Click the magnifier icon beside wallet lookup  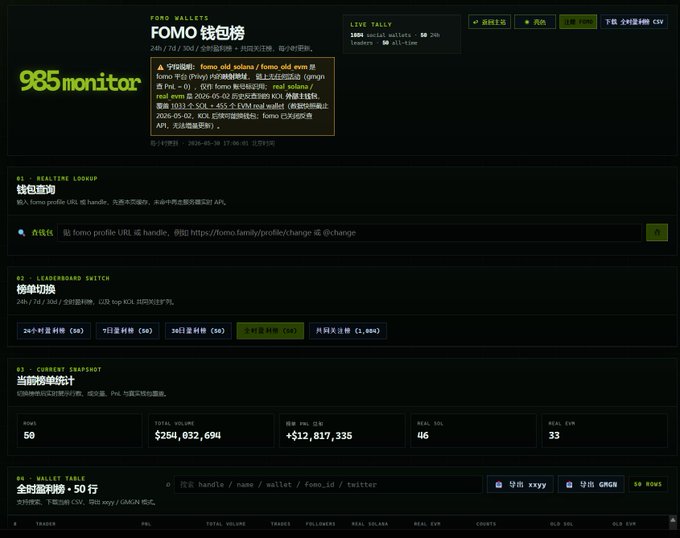tap(21, 233)
